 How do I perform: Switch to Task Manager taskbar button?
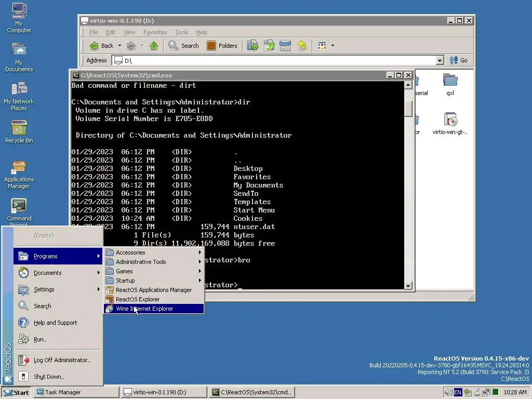click(77, 392)
